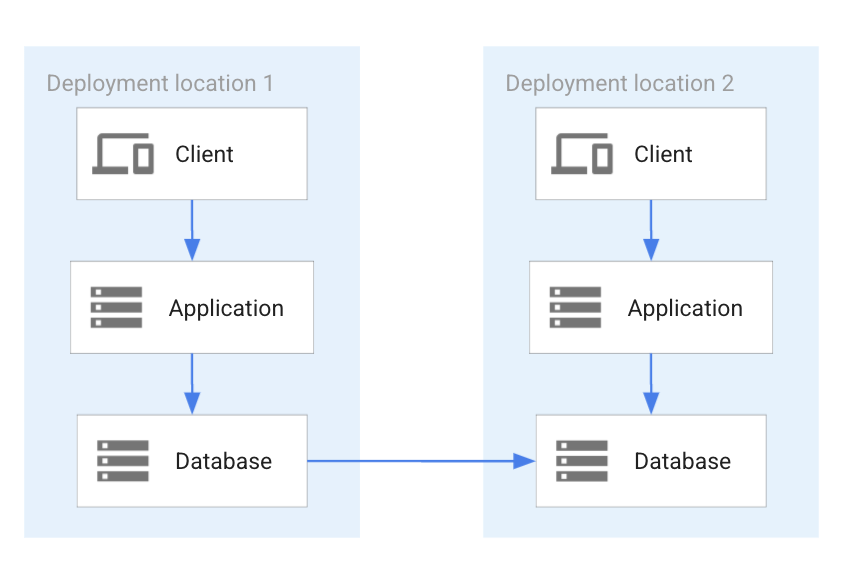Click the arrow connecting the two Database boxes
Screen dimensions: 852x578
(x=422, y=460)
